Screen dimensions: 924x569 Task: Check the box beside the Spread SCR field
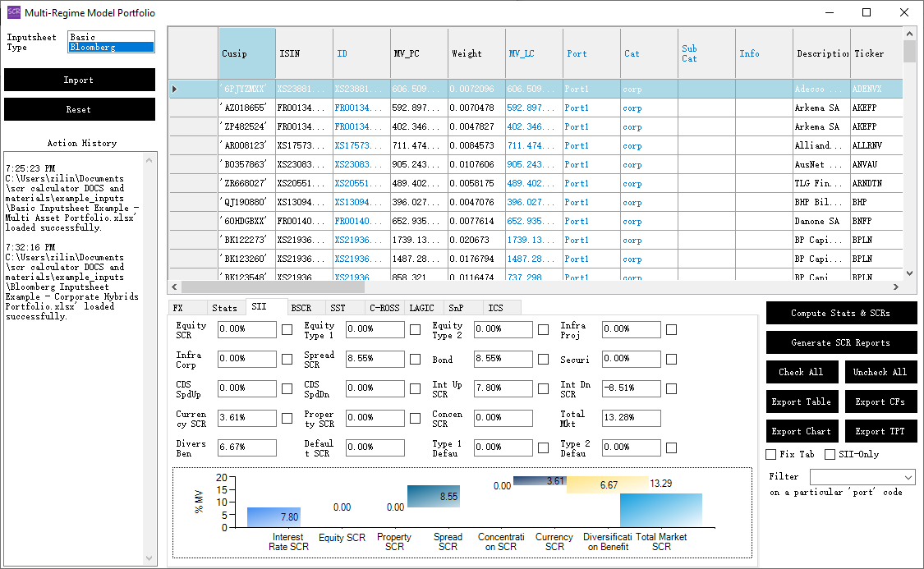415,359
